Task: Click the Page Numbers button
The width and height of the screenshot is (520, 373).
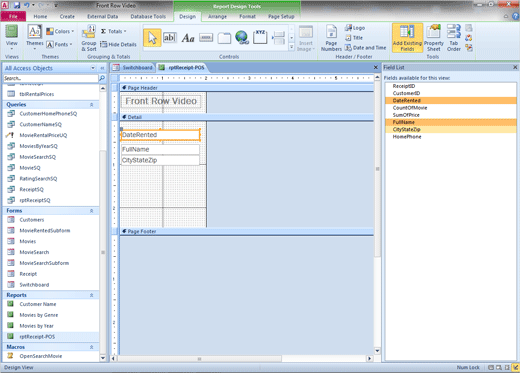Action: [331, 38]
